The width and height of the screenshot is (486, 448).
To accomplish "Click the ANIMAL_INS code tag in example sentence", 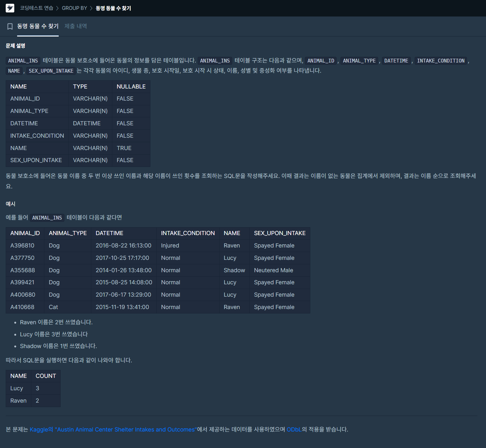I will (47, 218).
